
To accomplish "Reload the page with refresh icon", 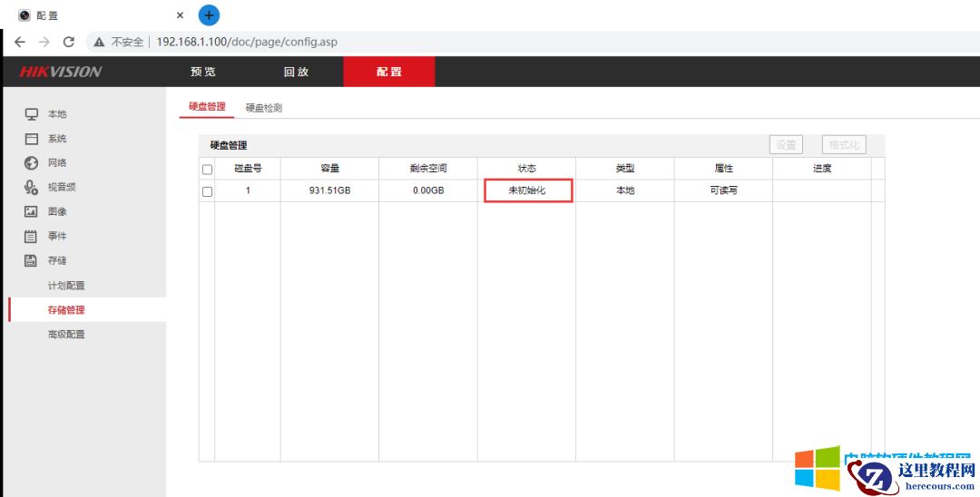I will pos(69,42).
